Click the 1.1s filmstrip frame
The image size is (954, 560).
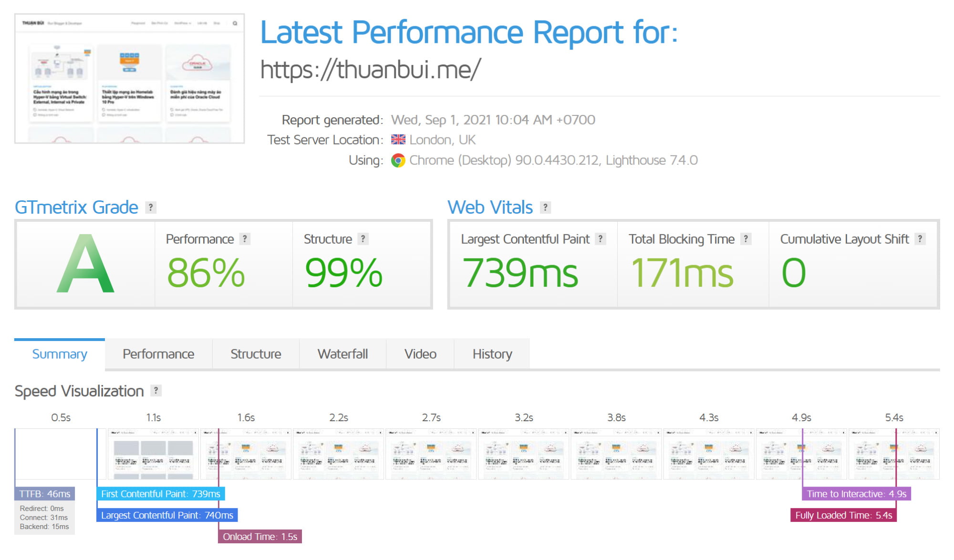[x=153, y=454]
